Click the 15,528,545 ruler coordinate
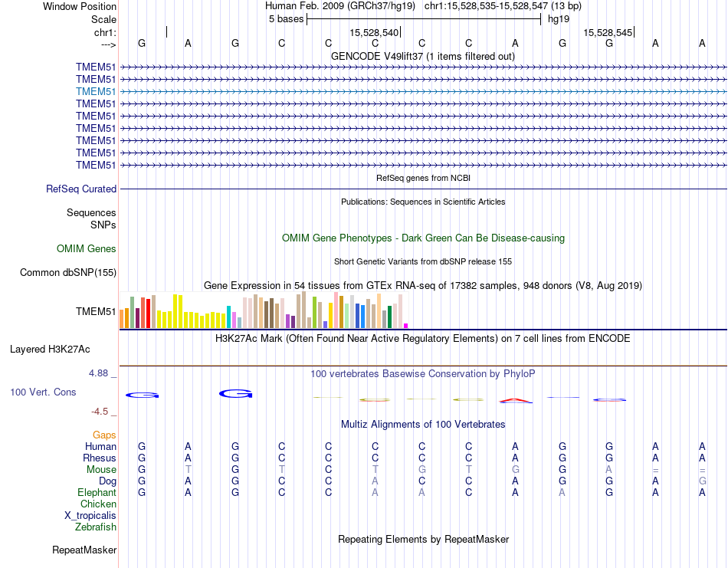 pyautogui.click(x=608, y=32)
